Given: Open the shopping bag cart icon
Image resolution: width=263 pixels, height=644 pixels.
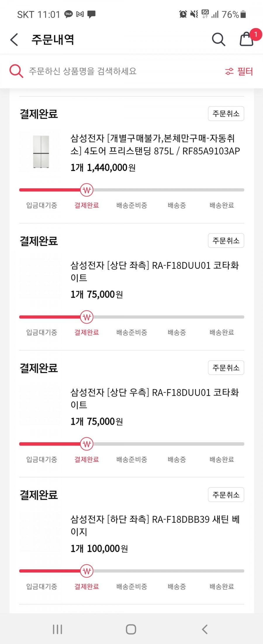Looking at the screenshot, I should [246, 39].
